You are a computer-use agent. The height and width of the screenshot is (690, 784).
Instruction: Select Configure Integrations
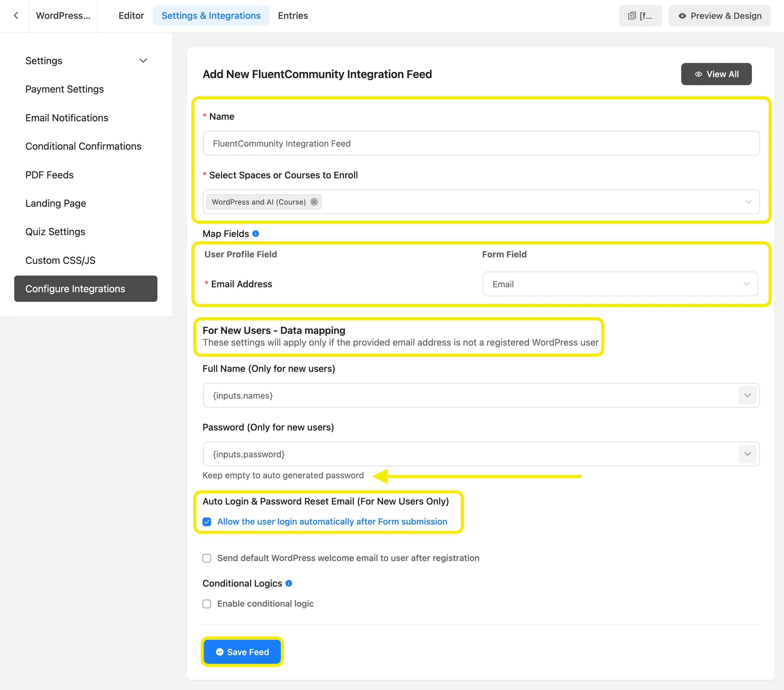pyautogui.click(x=86, y=289)
